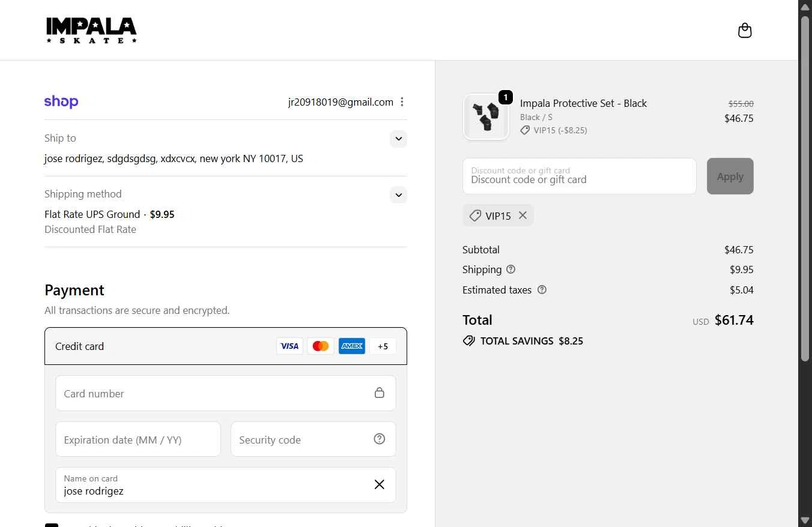Click the Shop Pay logo
The height and width of the screenshot is (527, 812).
(61, 101)
